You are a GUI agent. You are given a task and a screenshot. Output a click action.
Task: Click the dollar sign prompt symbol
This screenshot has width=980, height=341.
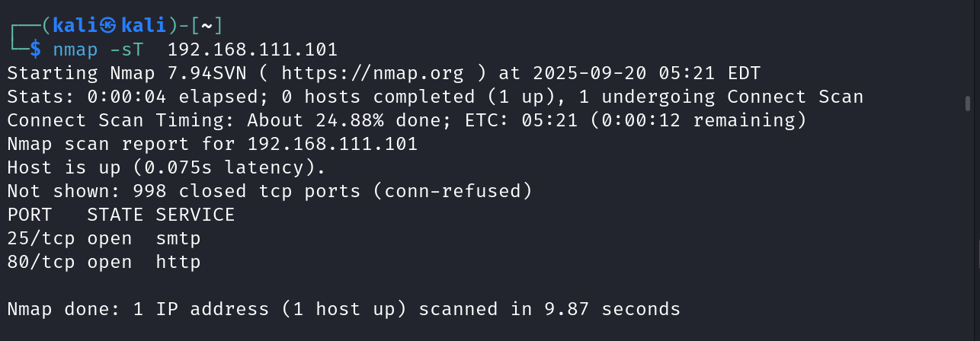pos(36,49)
